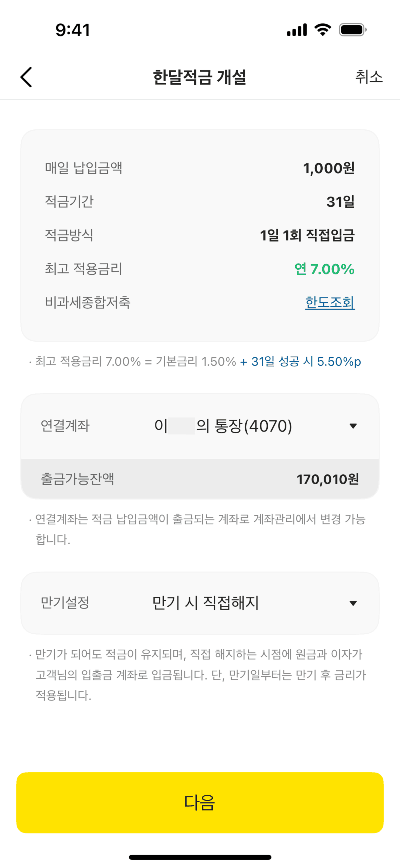Expand the 연결계좌 dropdown arrow

(x=353, y=426)
